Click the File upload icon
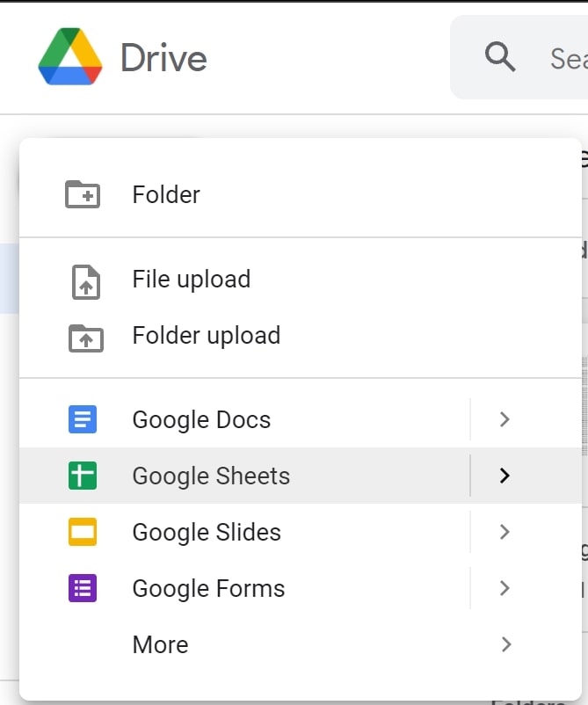The height and width of the screenshot is (705, 588). [x=86, y=282]
